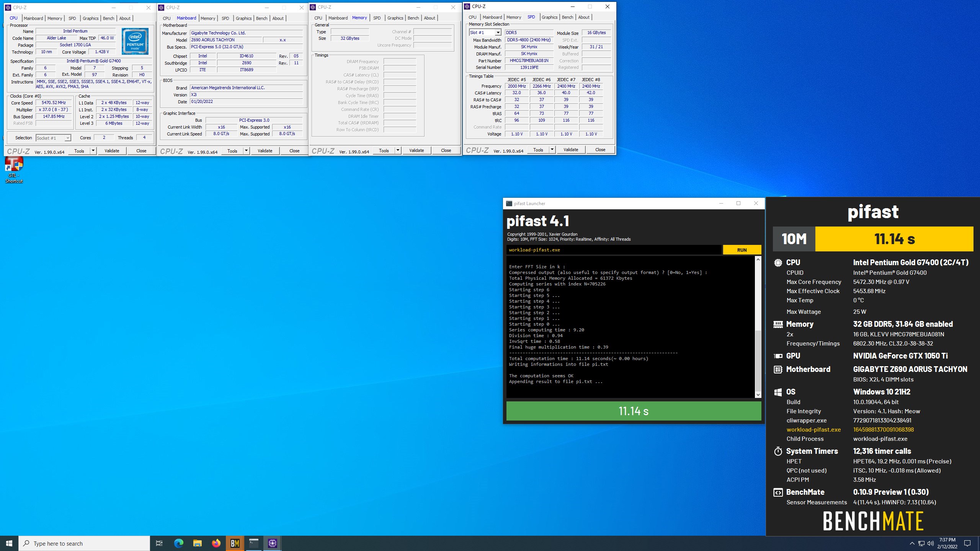
Task: Switch to pifast console taskbar icon
Action: [x=253, y=543]
